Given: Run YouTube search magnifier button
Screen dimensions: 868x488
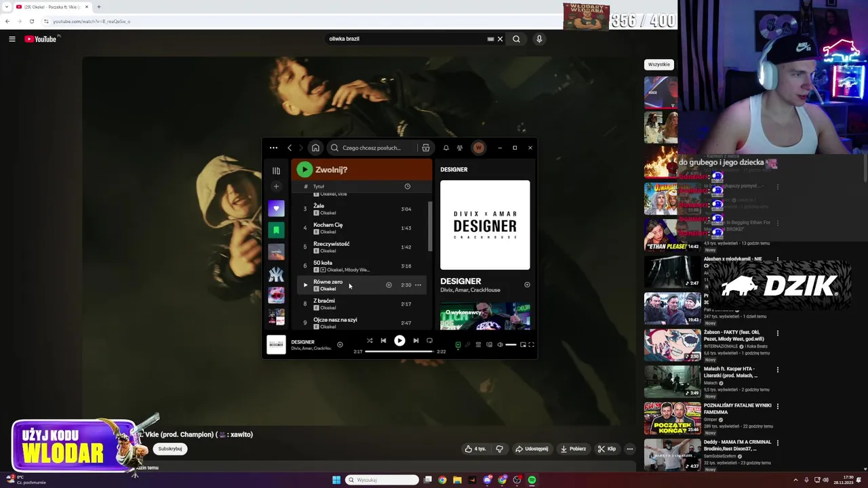Looking at the screenshot, I should (516, 39).
